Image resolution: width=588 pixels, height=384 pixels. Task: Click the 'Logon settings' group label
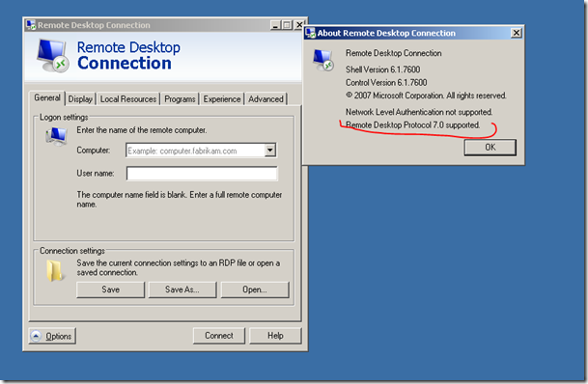64,118
